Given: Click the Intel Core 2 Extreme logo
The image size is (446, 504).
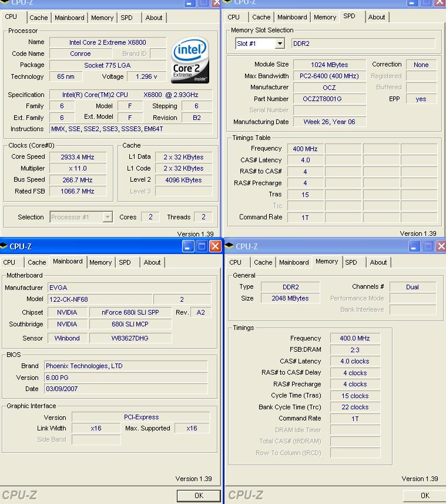Looking at the screenshot, I should pos(190,61).
